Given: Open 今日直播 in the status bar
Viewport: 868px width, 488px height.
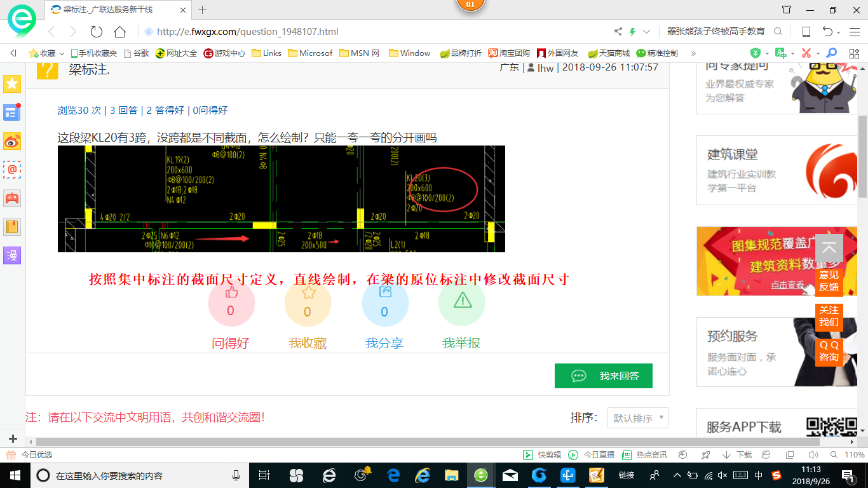Looking at the screenshot, I should (x=591, y=455).
